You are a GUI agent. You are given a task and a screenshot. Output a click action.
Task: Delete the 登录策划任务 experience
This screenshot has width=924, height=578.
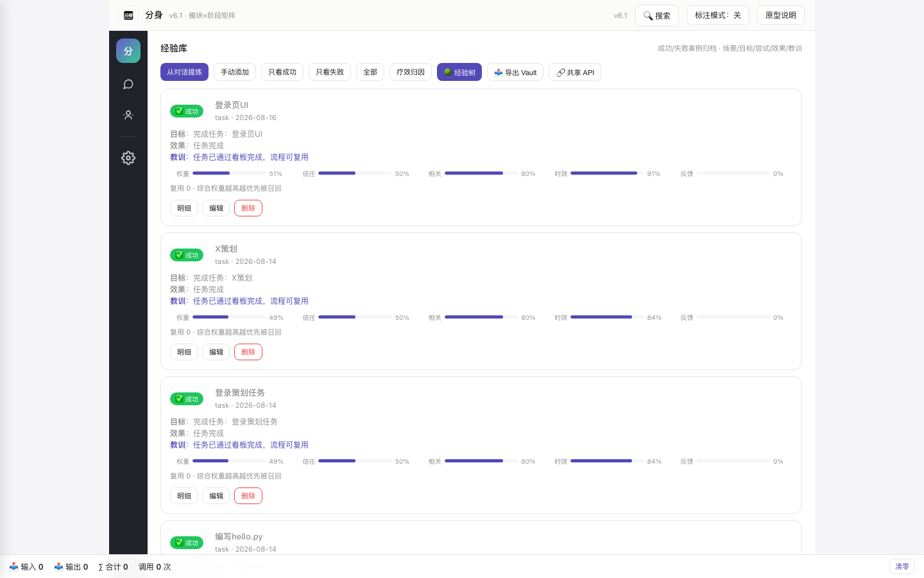(x=248, y=496)
